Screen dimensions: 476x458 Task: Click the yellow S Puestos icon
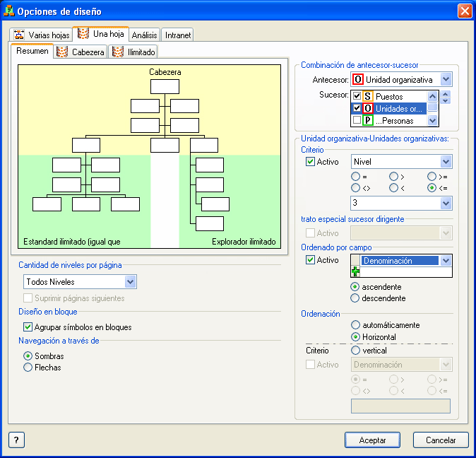tap(368, 96)
